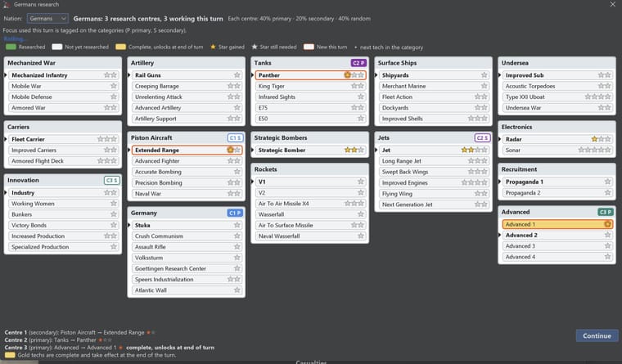This screenshot has height=364, width=622.
Task: Click the Shipyards next-tech arrow
Action: 376,75
